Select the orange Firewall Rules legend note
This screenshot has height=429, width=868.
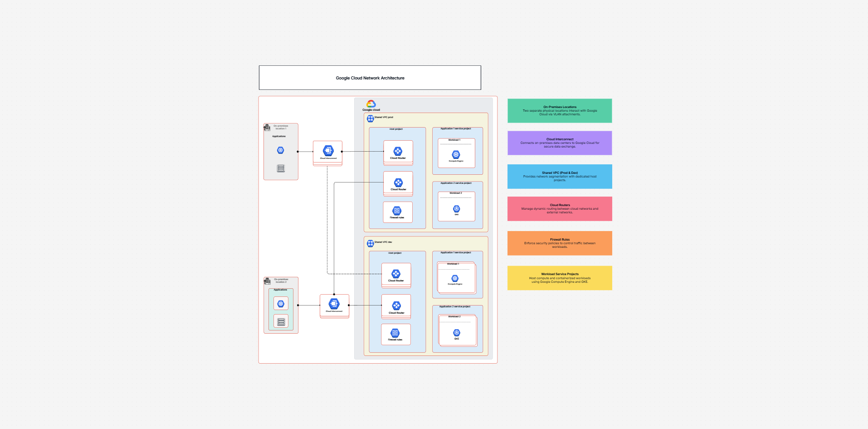tap(560, 243)
